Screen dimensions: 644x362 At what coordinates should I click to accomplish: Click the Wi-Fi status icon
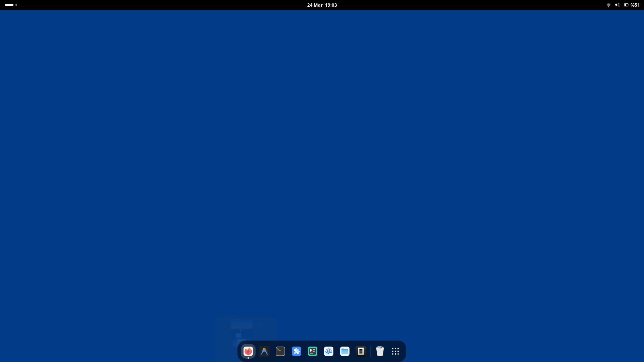coord(608,5)
